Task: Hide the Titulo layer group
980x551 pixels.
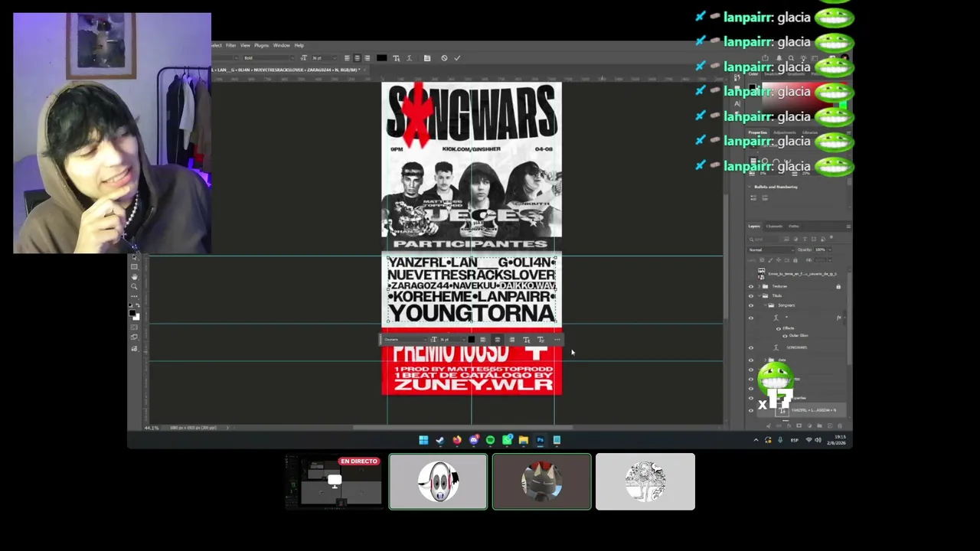Action: [751, 296]
